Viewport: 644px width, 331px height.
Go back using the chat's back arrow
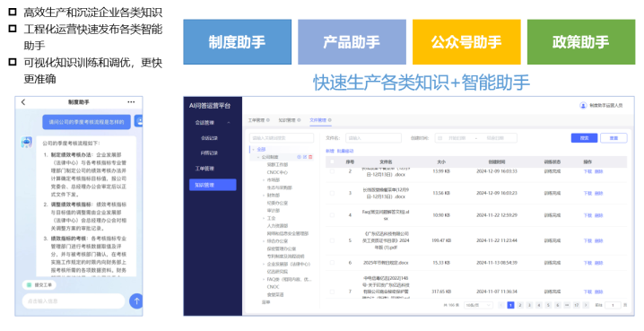tap(23, 102)
